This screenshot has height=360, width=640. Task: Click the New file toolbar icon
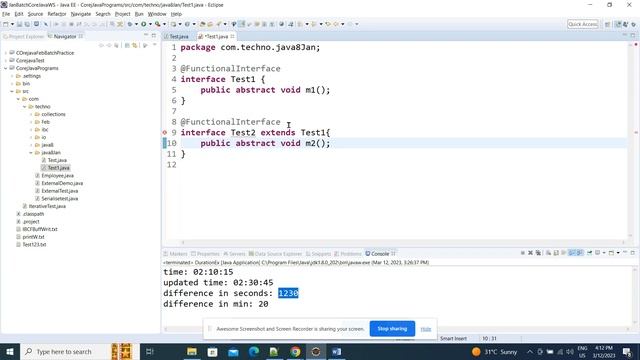(6, 24)
